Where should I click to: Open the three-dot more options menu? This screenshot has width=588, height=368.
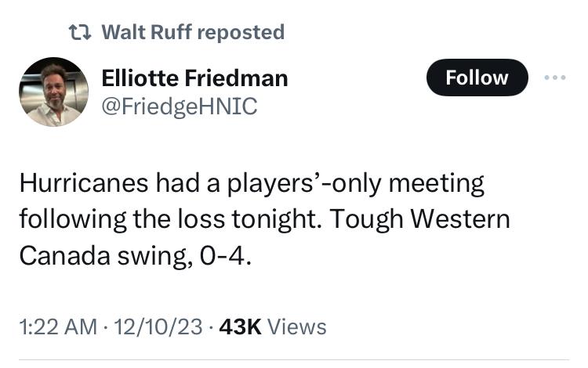click(555, 78)
